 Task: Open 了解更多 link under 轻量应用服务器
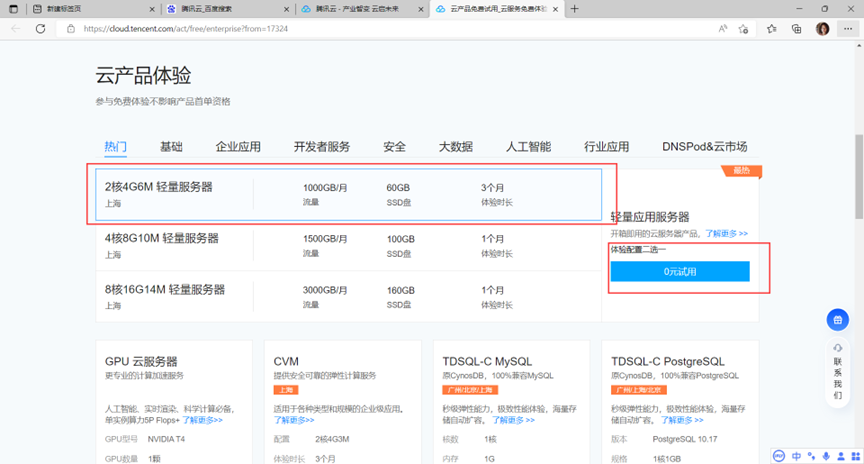pos(726,234)
